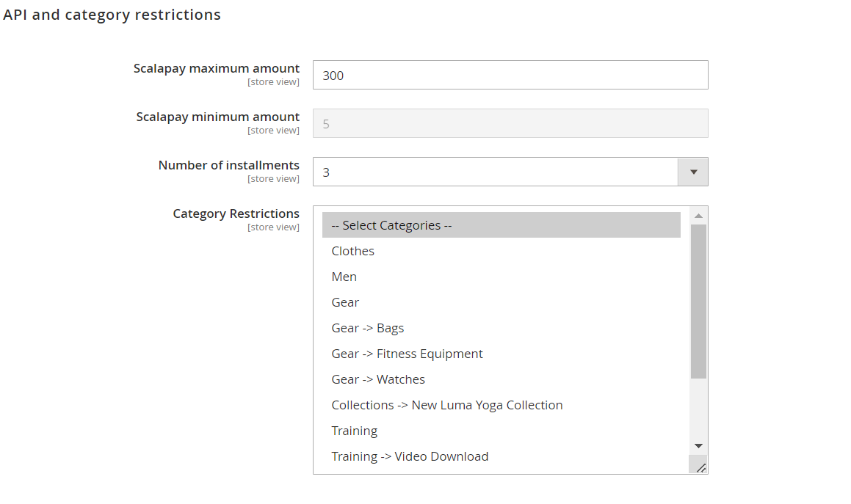
Task: Click the Scalapay maximum amount field
Action: [510, 75]
